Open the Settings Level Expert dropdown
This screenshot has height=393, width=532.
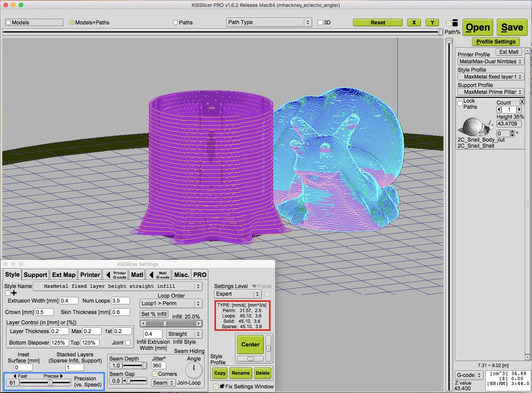[x=238, y=294]
